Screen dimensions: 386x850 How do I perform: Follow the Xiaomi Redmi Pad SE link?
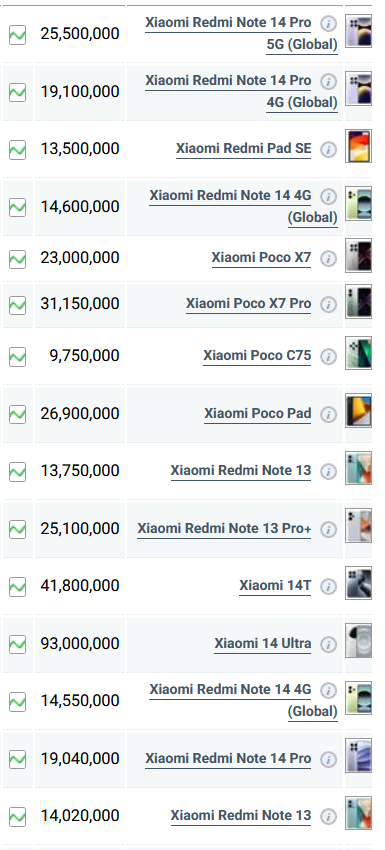(243, 149)
